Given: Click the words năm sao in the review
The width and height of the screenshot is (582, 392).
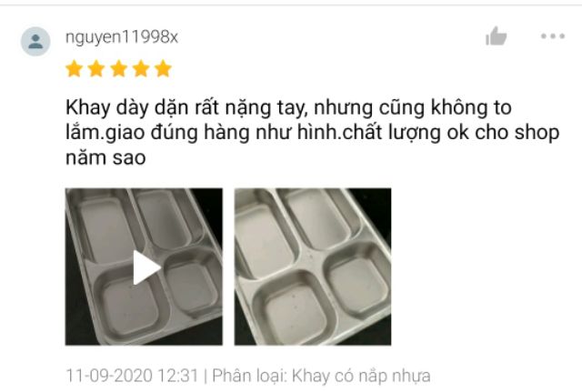Looking at the screenshot, I should (x=105, y=158).
